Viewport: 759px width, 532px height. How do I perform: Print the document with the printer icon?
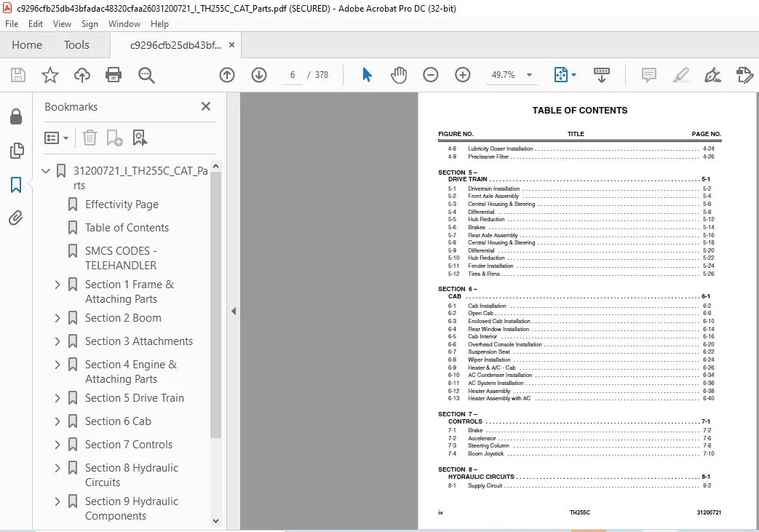coord(114,75)
